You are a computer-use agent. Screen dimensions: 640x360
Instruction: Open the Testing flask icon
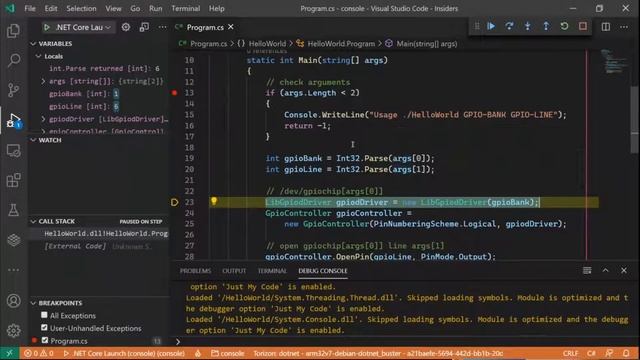(x=13, y=210)
